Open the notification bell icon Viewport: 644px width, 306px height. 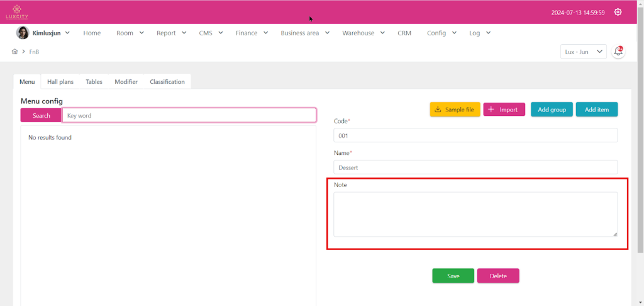[x=618, y=52]
